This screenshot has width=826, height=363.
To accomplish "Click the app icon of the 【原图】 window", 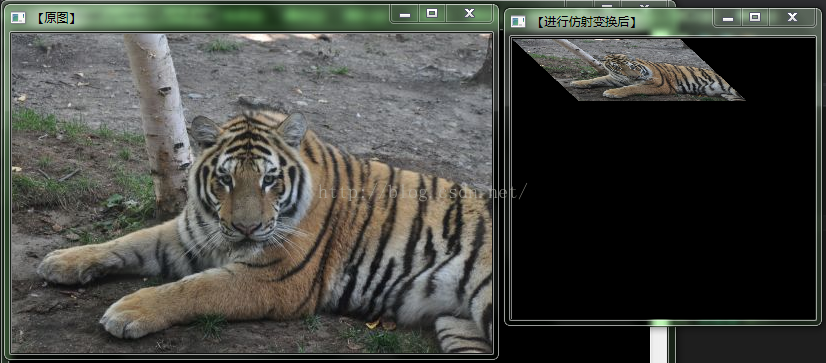I will [18, 18].
